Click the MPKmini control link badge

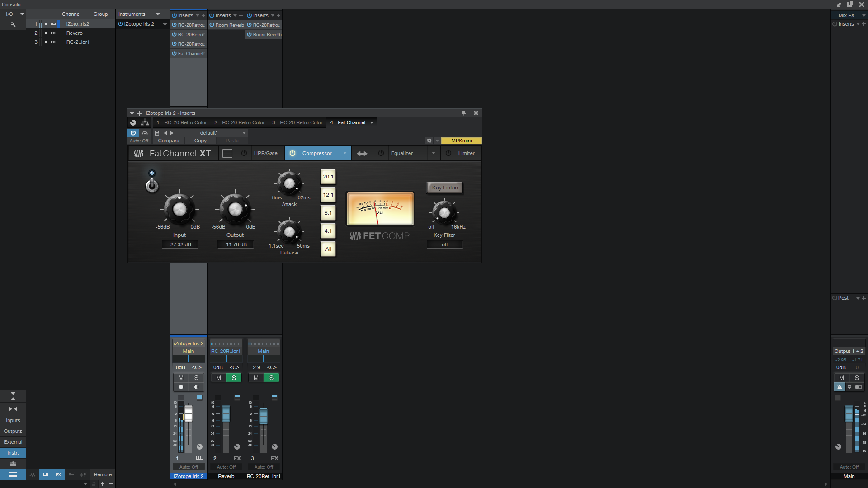pyautogui.click(x=461, y=141)
